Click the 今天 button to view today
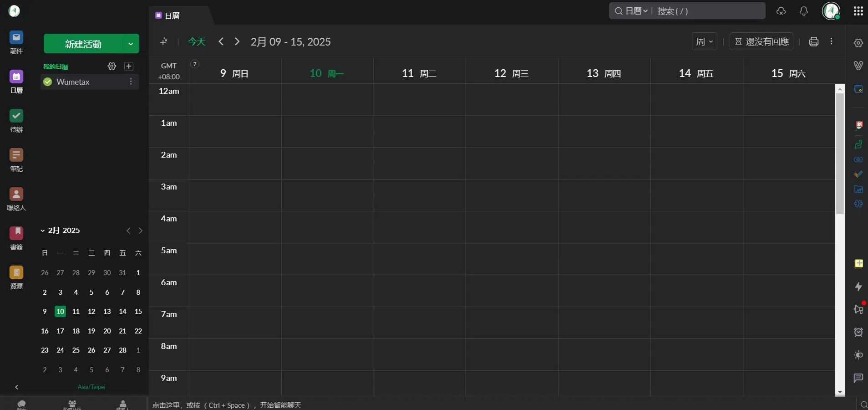 coord(197,42)
